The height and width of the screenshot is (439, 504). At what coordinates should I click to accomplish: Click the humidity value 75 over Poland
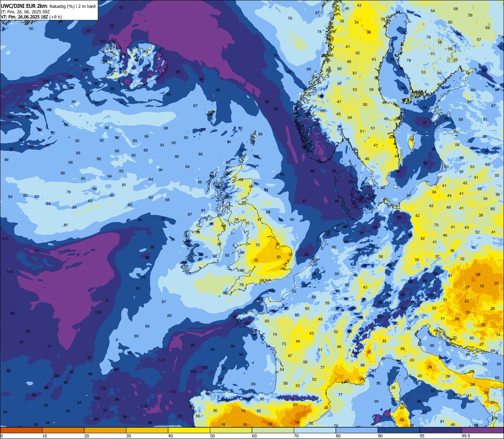click(x=436, y=225)
